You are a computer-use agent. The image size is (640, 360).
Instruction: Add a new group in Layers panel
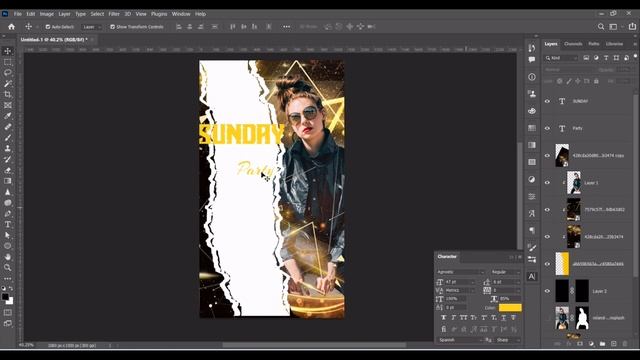(x=602, y=344)
